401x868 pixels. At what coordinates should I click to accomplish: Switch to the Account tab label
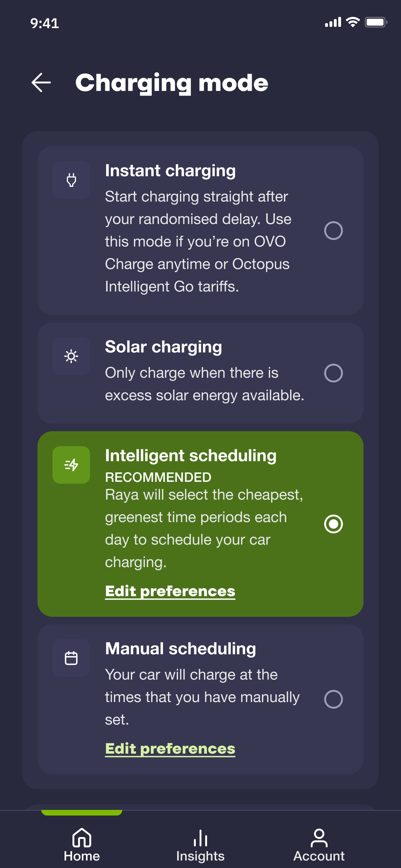pos(319,856)
